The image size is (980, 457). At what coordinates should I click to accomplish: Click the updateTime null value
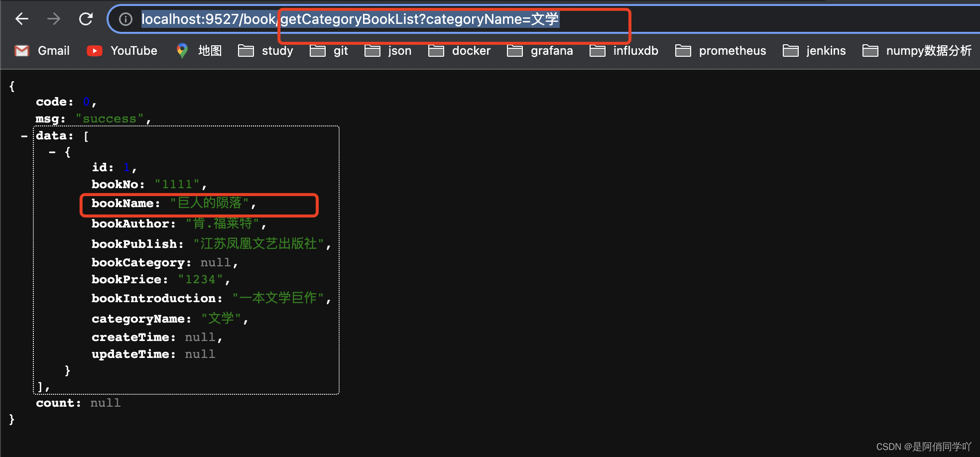click(200, 354)
